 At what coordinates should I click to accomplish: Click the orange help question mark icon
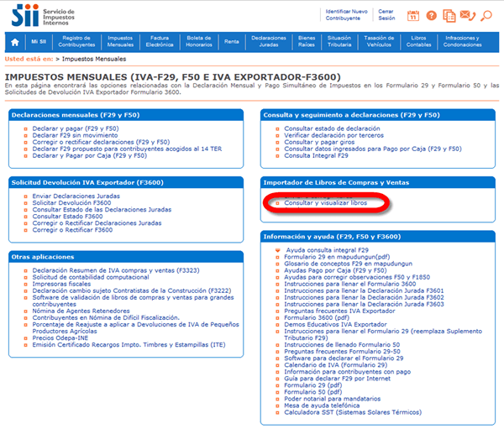point(432,15)
